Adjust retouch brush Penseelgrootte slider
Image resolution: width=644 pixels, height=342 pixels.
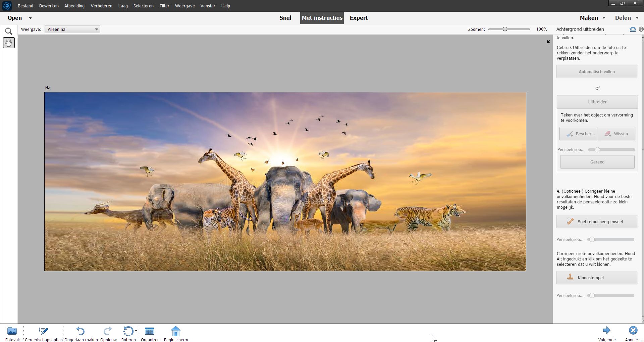click(610, 239)
